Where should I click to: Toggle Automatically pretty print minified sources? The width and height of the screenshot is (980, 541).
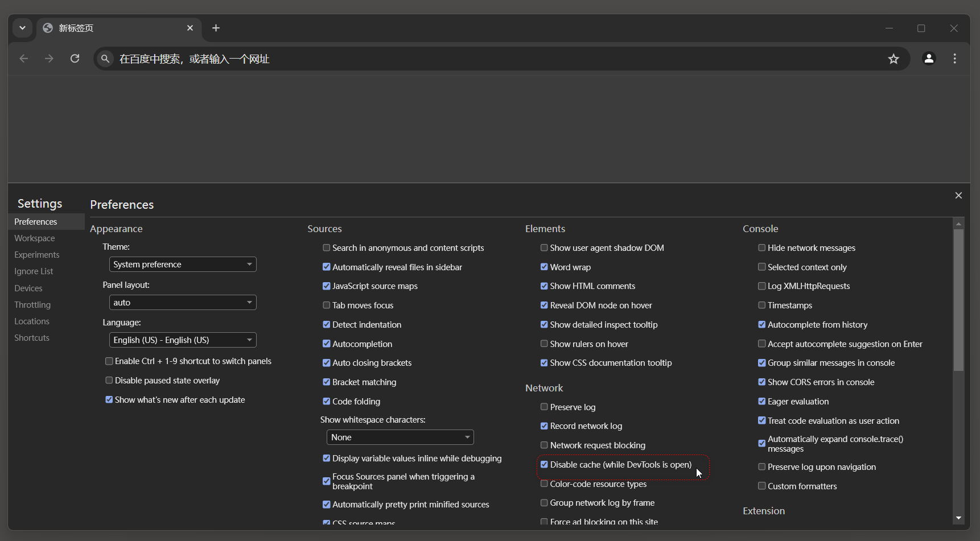pyautogui.click(x=327, y=505)
